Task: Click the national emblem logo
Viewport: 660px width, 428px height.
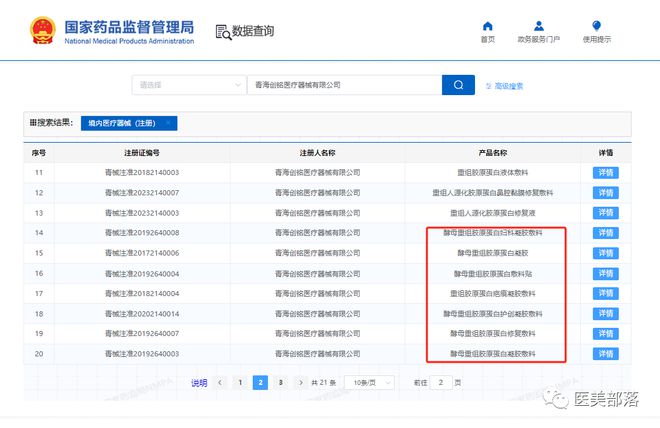Action: coord(43,30)
